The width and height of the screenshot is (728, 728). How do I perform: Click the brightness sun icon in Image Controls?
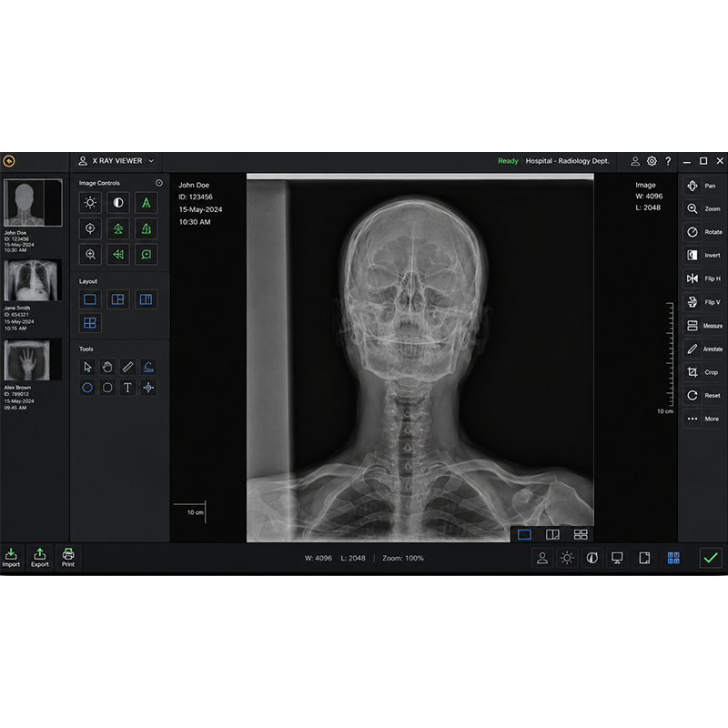pyautogui.click(x=90, y=202)
